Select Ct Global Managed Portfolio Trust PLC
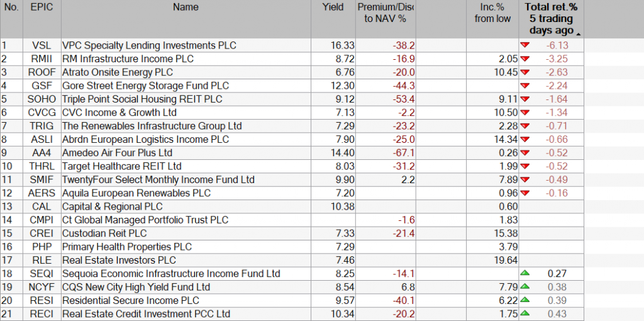The width and height of the screenshot is (644, 321). click(145, 220)
